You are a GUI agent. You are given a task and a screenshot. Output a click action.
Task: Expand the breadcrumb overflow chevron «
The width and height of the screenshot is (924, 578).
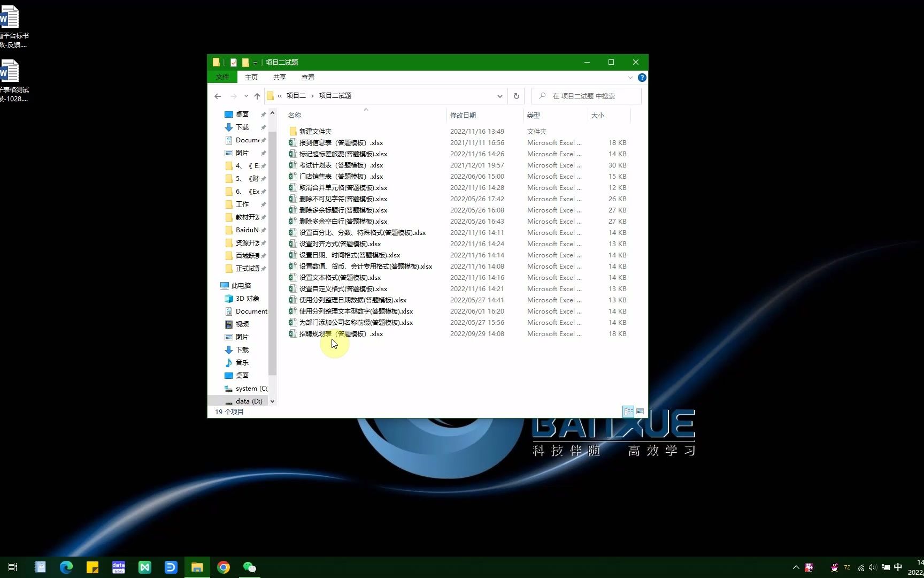pyautogui.click(x=280, y=96)
